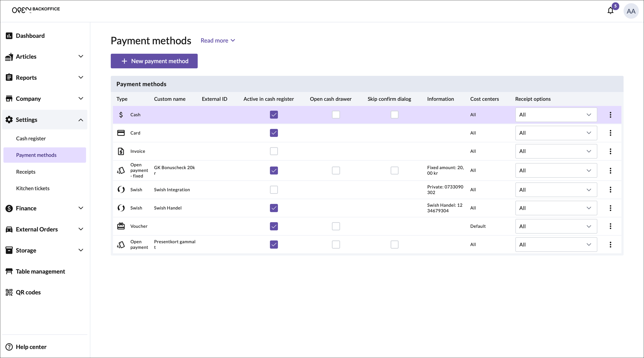Viewport: 644px width, 358px height.
Task: Go to Cash register settings
Action: tap(31, 138)
